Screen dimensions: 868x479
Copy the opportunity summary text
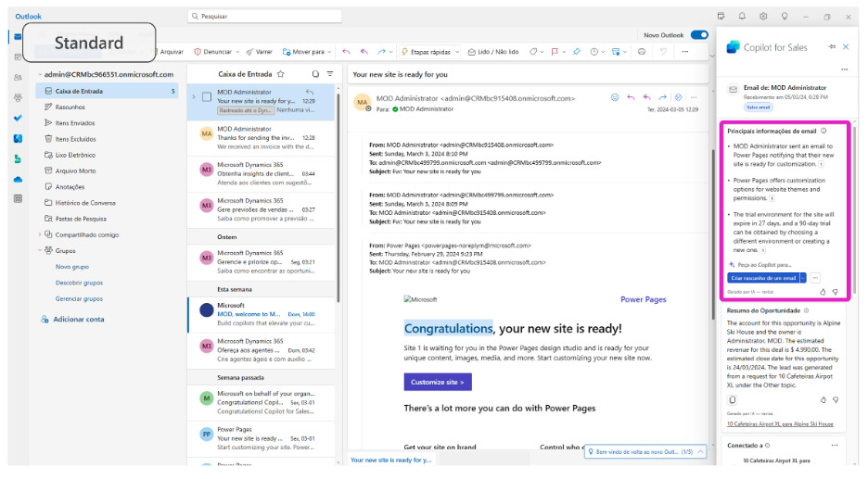click(733, 399)
